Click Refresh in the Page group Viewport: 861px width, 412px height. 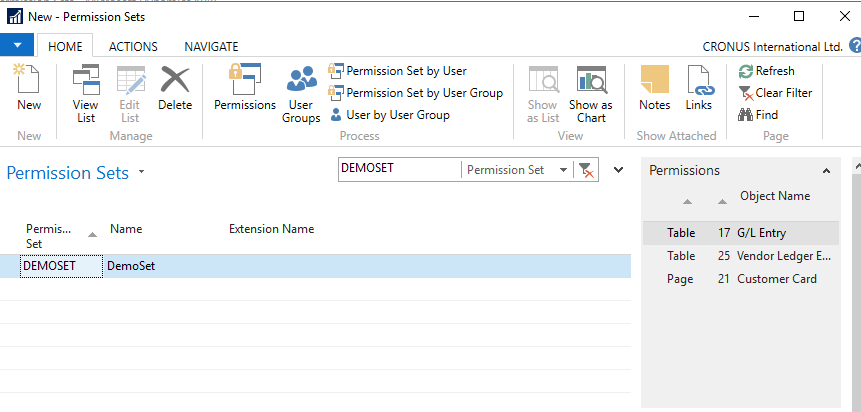coord(766,71)
